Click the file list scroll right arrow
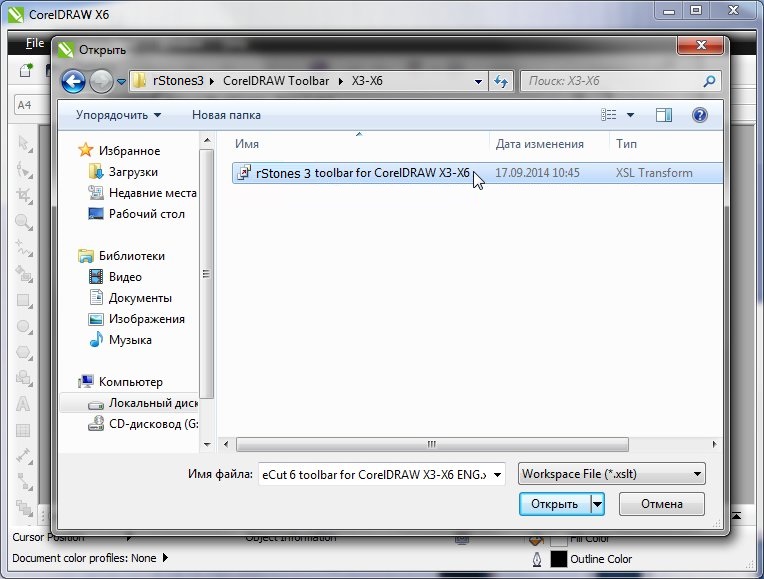Screen dimensions: 764x579 (714, 444)
